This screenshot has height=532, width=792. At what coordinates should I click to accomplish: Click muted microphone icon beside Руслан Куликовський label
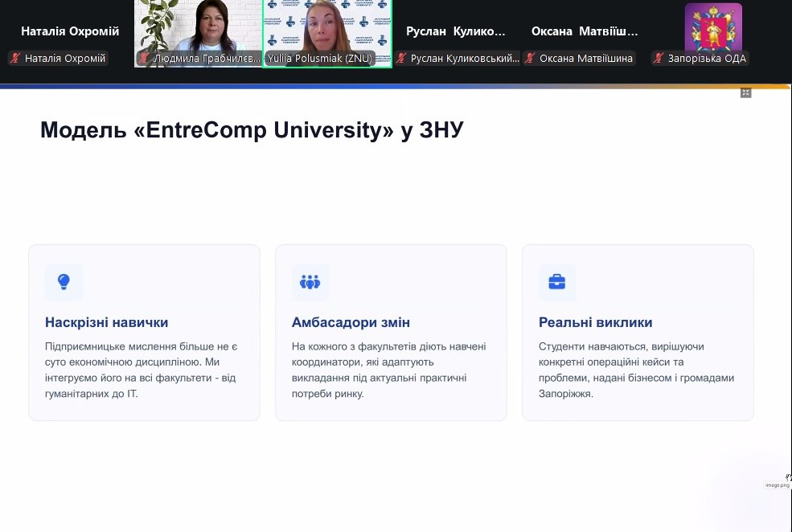[401, 58]
